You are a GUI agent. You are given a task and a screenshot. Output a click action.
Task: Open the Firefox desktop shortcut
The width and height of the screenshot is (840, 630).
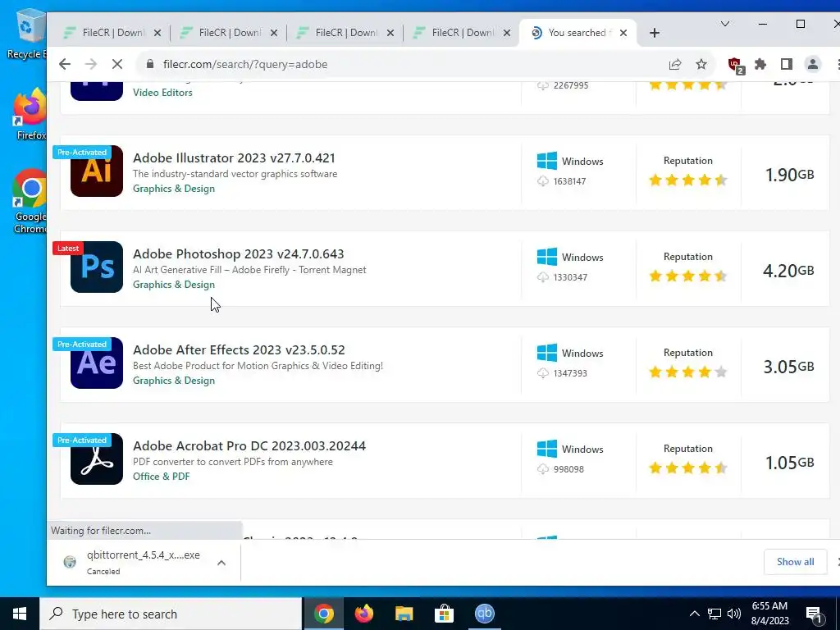[30, 114]
